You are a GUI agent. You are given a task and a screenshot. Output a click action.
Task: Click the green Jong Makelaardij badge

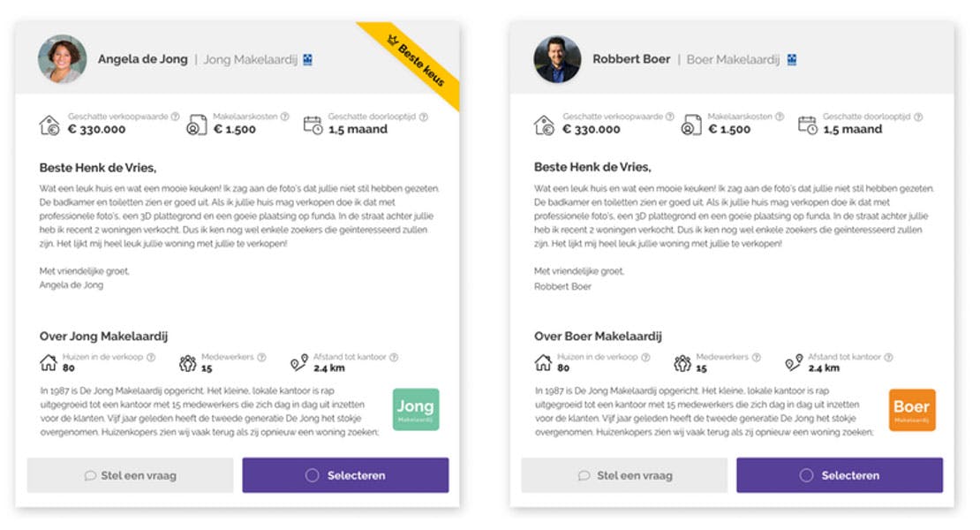[x=415, y=409]
